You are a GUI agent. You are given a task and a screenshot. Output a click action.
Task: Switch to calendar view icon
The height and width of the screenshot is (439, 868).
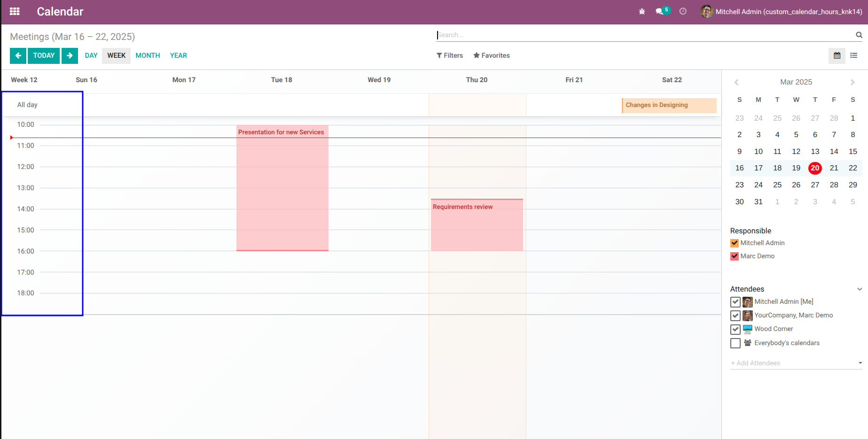pos(837,55)
